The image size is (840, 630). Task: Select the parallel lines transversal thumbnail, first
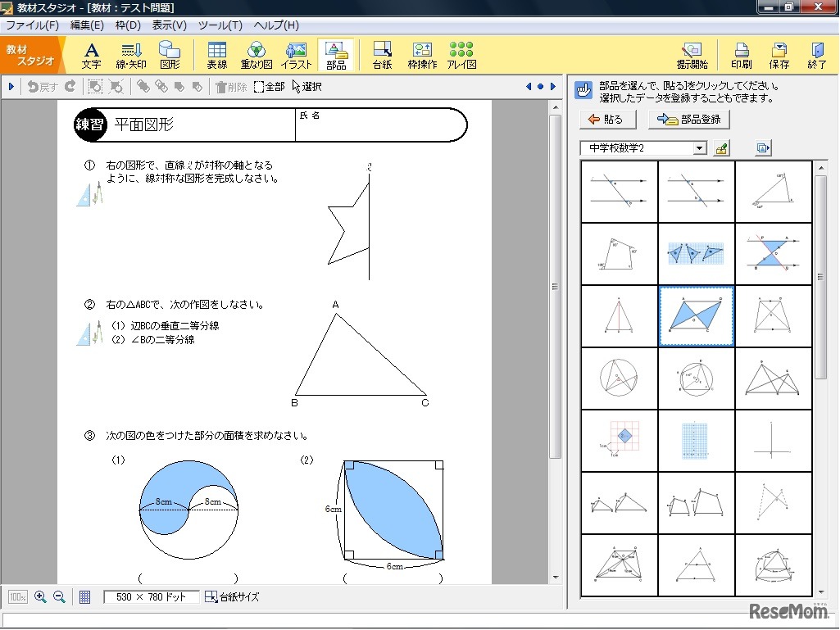(x=620, y=191)
